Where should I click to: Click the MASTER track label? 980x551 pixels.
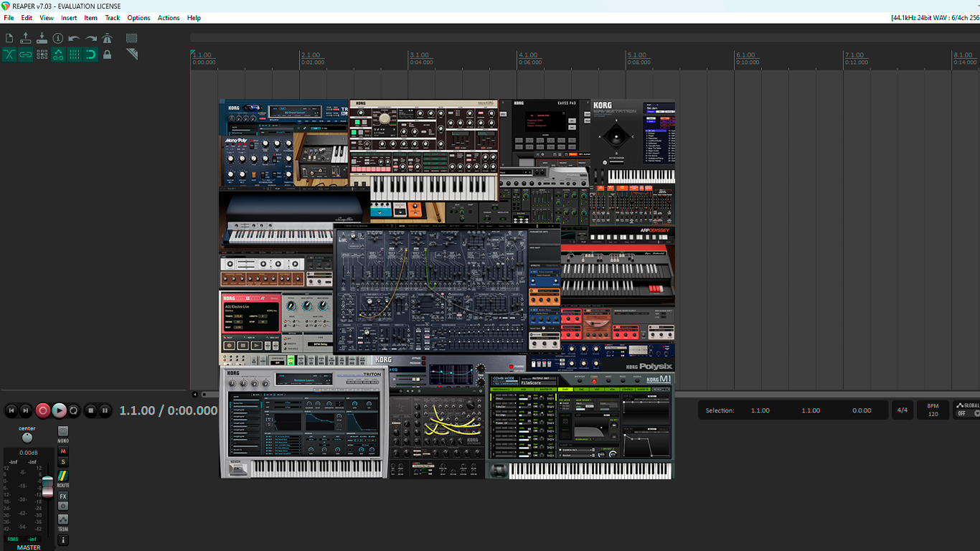(x=29, y=547)
